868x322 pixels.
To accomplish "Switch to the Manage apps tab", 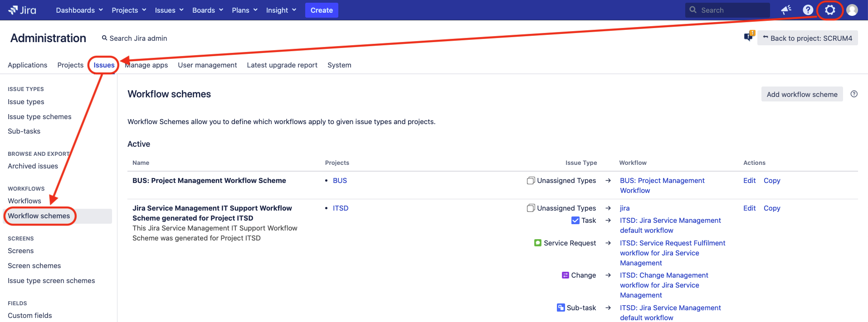I will click(146, 65).
